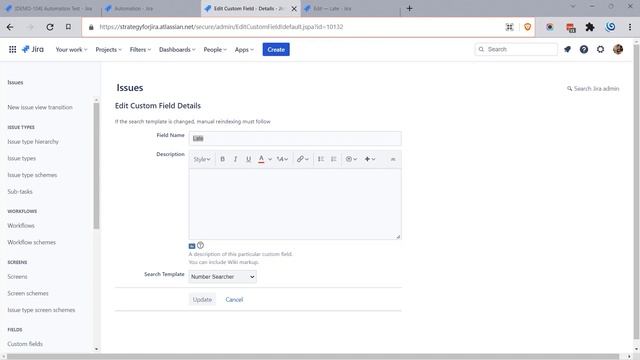Open Screen schemes in sidebar
Viewport: 640px width, 360px height.
pyautogui.click(x=28, y=293)
